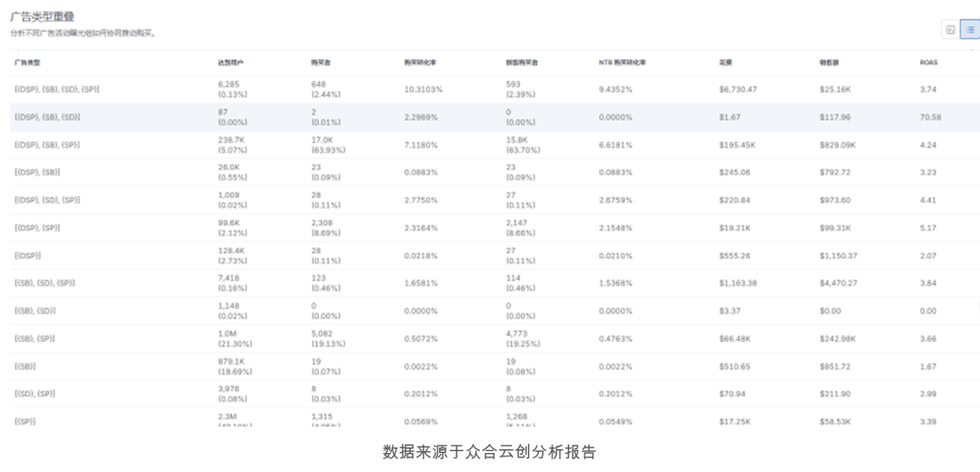Image resolution: width=980 pixels, height=472 pixels.
Task: Click sales value $792.72
Action: [x=836, y=172]
